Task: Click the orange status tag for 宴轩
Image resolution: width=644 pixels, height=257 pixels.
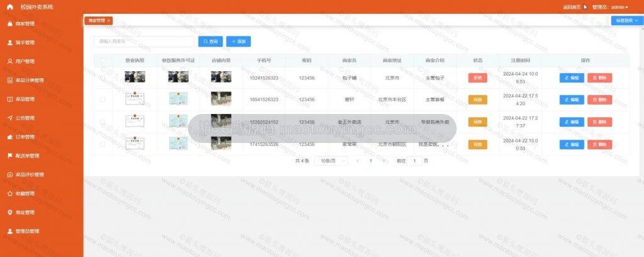Action: [478, 100]
